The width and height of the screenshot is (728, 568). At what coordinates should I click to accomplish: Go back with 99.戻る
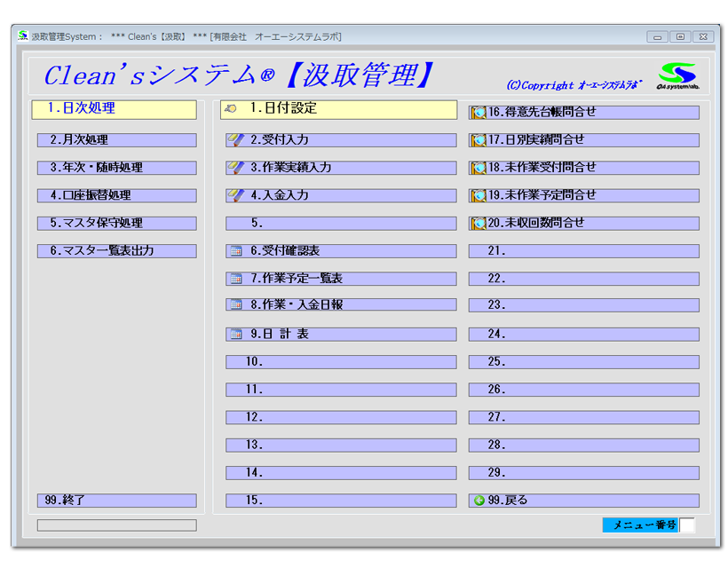pyautogui.click(x=584, y=501)
